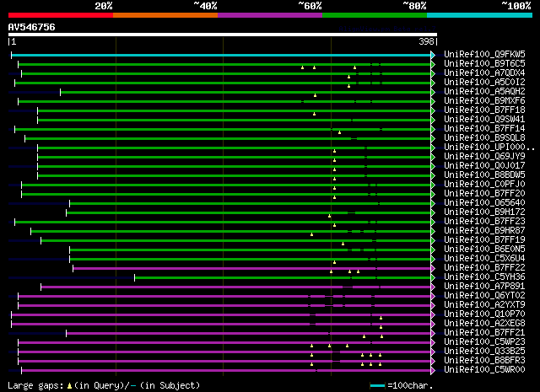
Task: Select the AV546756 query name
Action: point(32,27)
